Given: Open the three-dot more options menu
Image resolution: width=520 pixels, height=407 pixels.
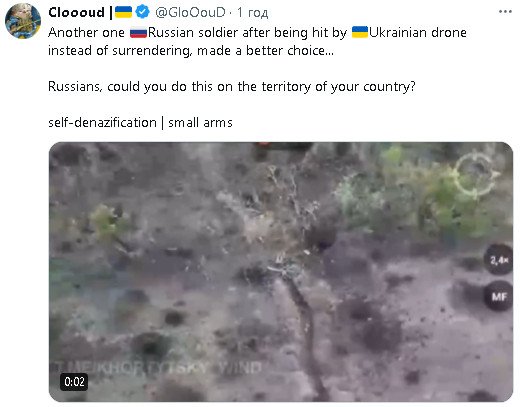Looking at the screenshot, I should (x=505, y=12).
